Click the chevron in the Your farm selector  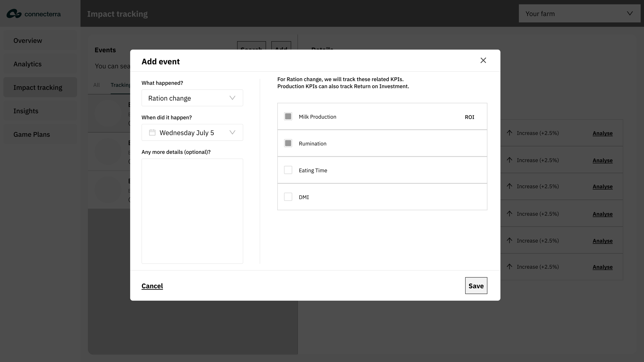(630, 14)
